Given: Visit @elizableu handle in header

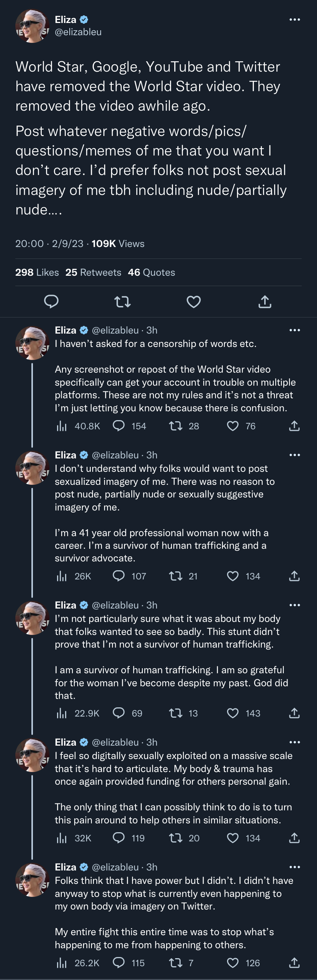Looking at the screenshot, I should click(x=78, y=32).
